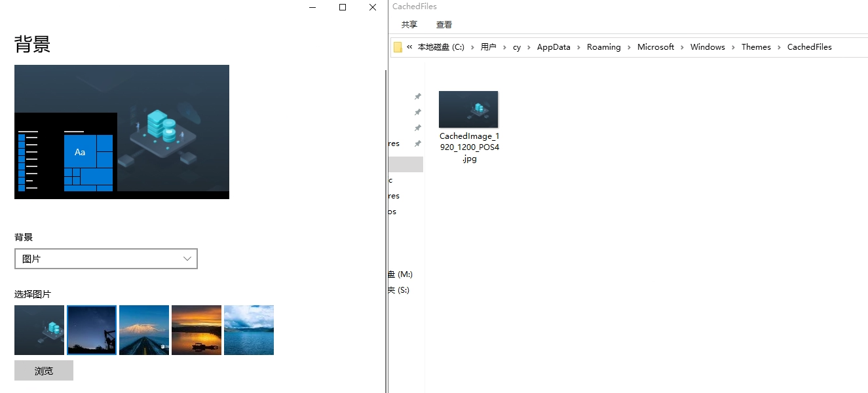Open the 背景 type dropdown showing 图片

click(x=106, y=259)
